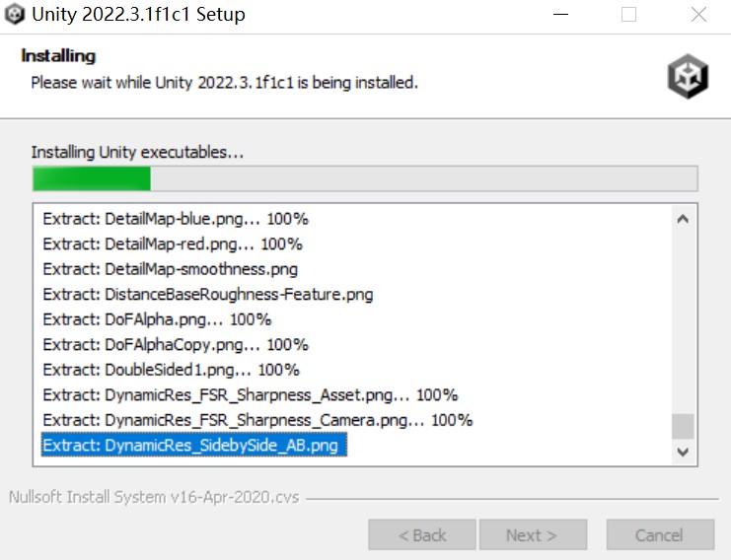Screen dimensions: 731x560
Task: Select the Extract: DoFAlpha.png row
Action: tap(157, 319)
